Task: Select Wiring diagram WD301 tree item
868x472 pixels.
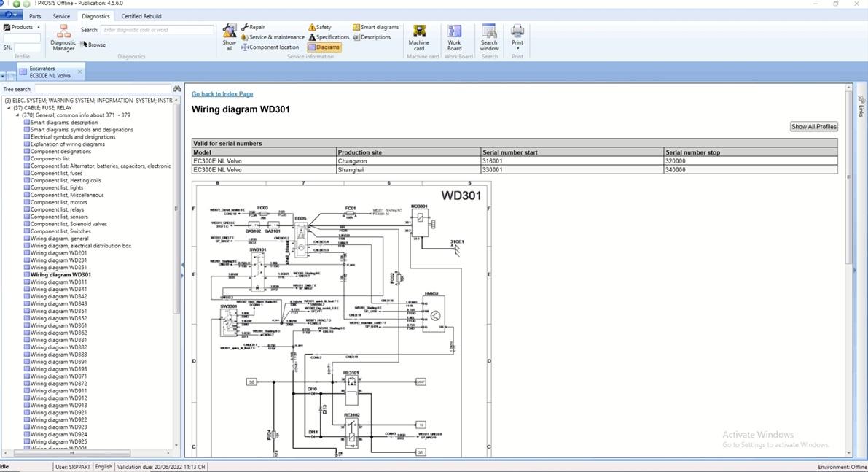Action: [x=60, y=275]
